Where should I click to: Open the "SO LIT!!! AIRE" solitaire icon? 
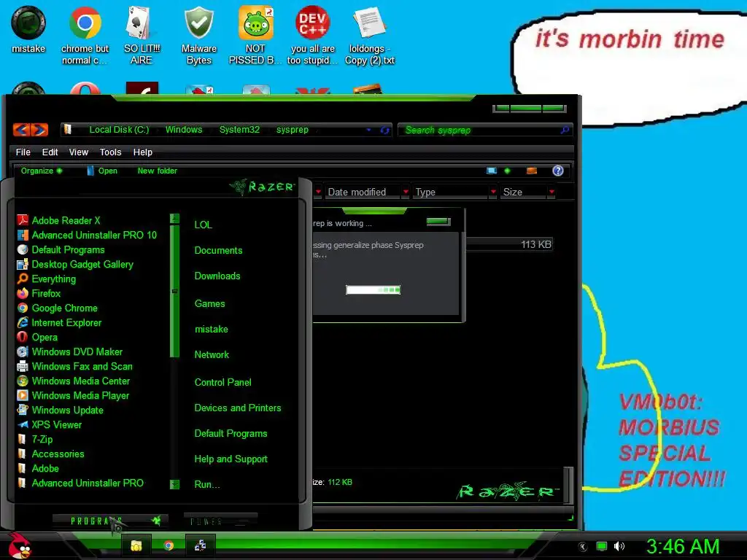click(x=142, y=35)
